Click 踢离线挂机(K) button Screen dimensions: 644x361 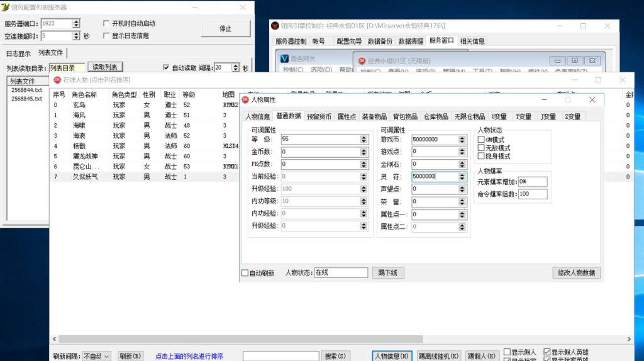pos(438,356)
